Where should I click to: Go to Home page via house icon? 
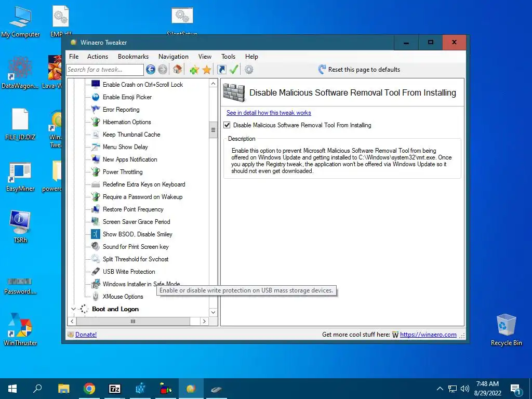[x=177, y=69]
